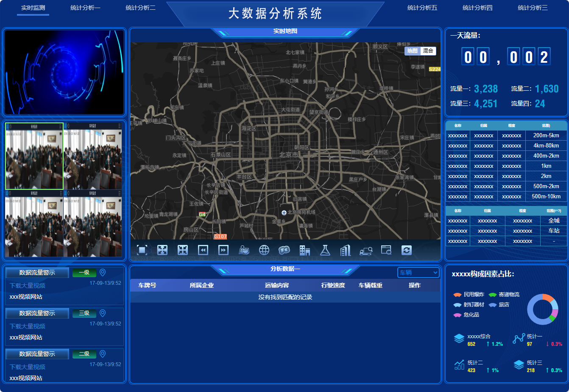Click the expand-arrows icon in map toolbar
This screenshot has width=569, height=392.
tap(162, 250)
